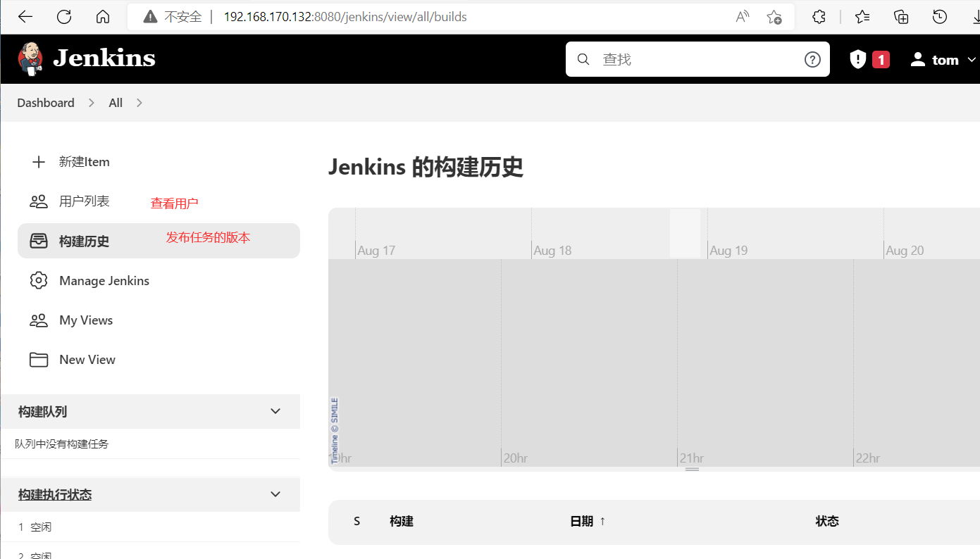
Task: Open the tom user menu chevron
Action: click(972, 60)
